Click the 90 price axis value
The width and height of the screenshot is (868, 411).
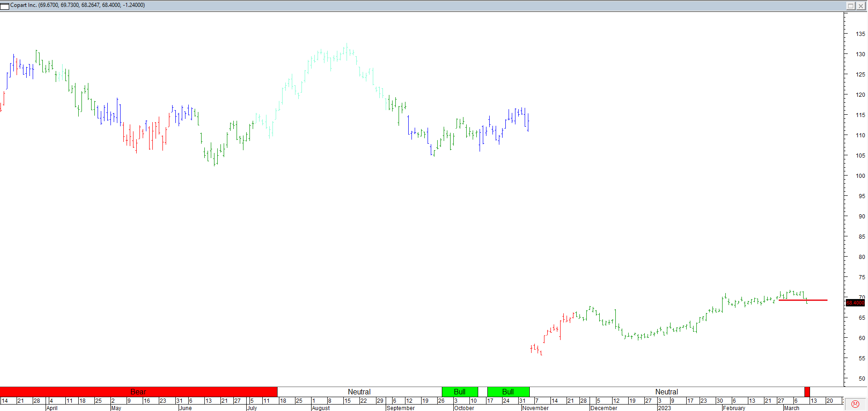pos(862,217)
